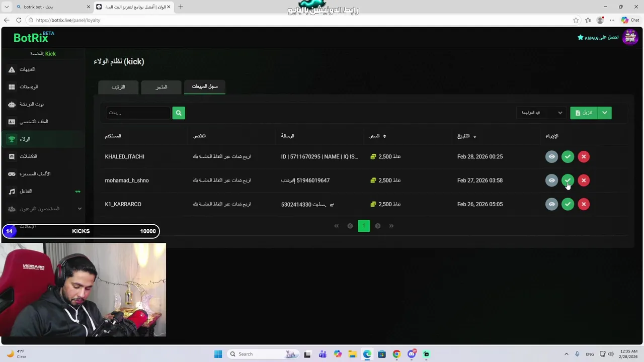The image size is (644, 362).
Task: View details of KHALED_ITACHI redemption via eye icon
Action: coord(551,157)
